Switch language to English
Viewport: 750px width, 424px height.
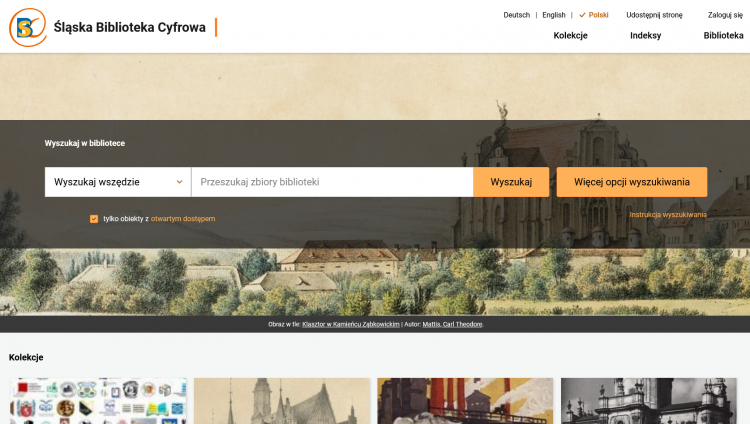[554, 15]
